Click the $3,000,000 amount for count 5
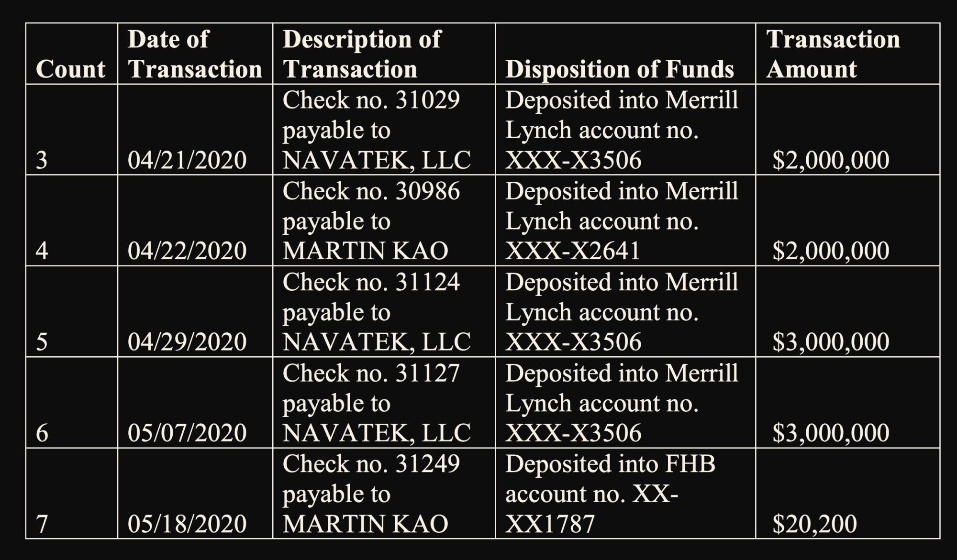This screenshot has height=560, width=957. click(x=831, y=342)
